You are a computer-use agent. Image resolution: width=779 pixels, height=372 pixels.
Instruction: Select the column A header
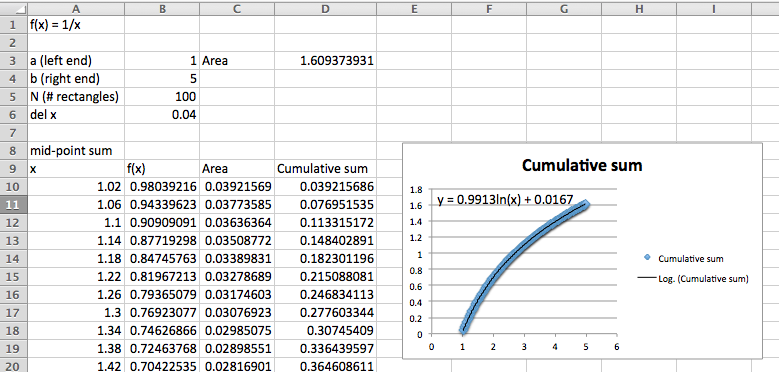pos(76,8)
